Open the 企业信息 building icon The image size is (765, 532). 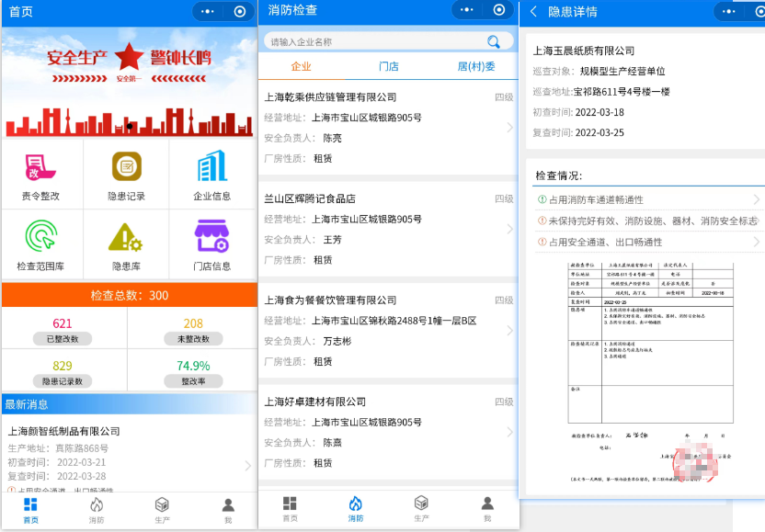pyautogui.click(x=211, y=166)
